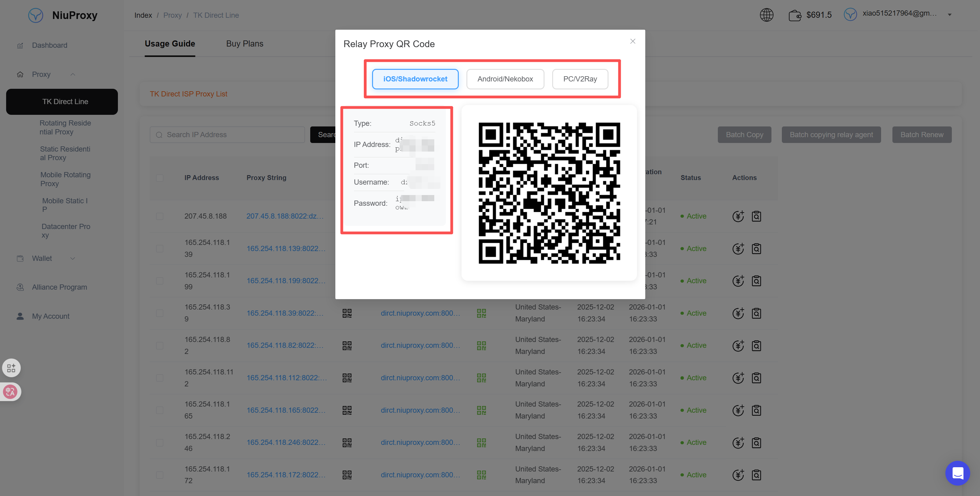Click the Batch Copy button
The width and height of the screenshot is (980, 496).
pos(744,135)
